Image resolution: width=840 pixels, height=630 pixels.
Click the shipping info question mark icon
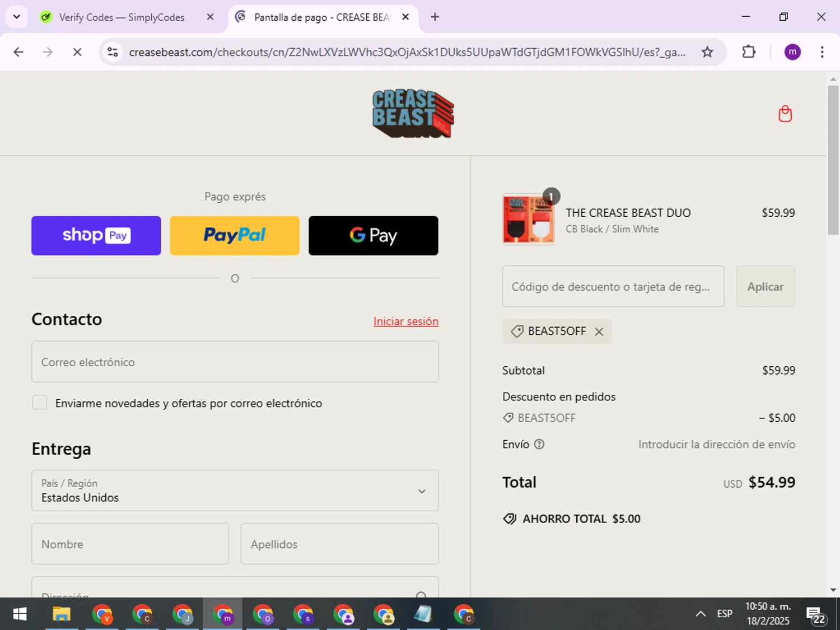(x=539, y=444)
